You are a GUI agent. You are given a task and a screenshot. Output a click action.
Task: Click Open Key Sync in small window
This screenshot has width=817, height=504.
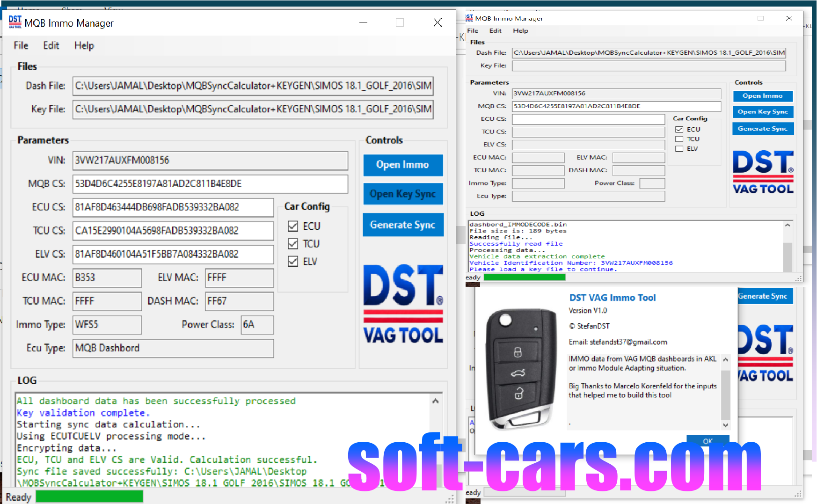[x=763, y=112]
